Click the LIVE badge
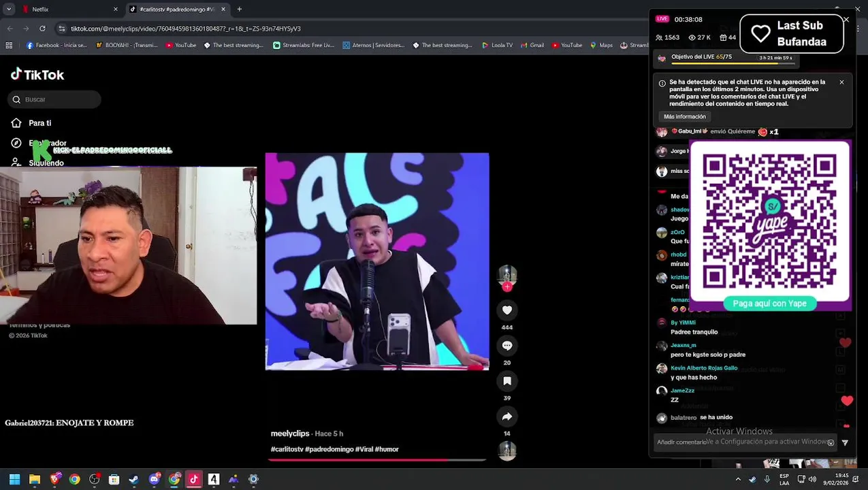 coord(662,19)
